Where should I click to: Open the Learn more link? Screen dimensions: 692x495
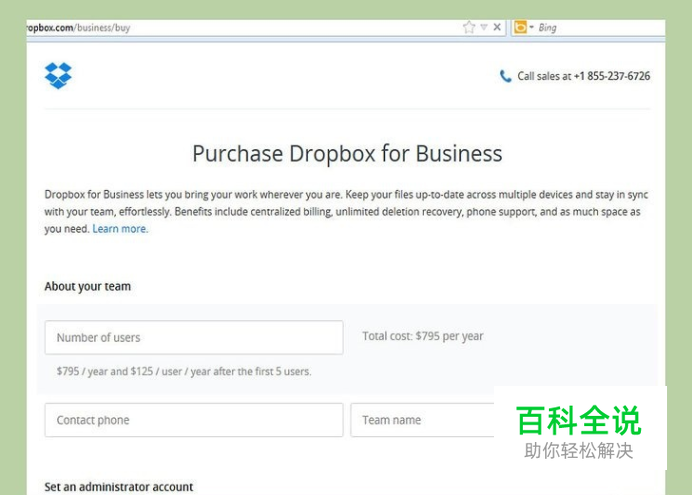pos(120,229)
